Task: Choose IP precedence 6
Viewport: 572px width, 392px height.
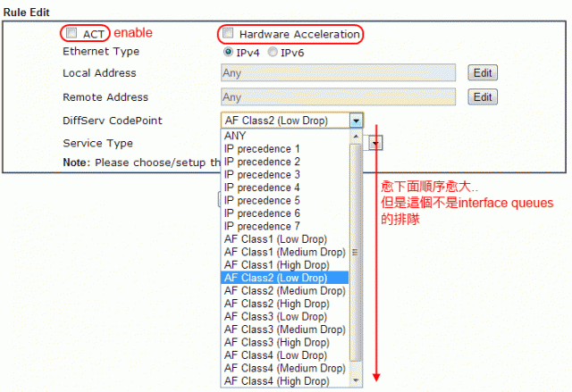Action: click(x=284, y=213)
